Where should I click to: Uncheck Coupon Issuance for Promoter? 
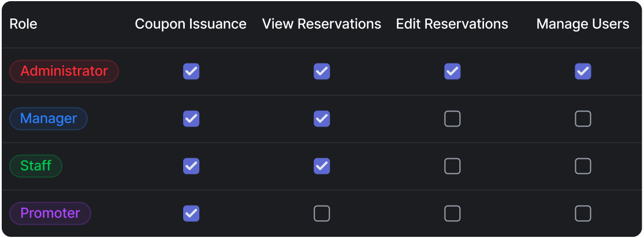tap(191, 214)
